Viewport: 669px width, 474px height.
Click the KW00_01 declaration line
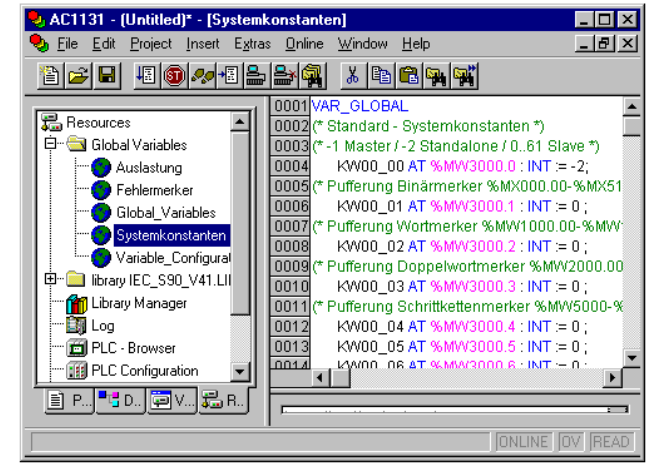(x=462, y=206)
